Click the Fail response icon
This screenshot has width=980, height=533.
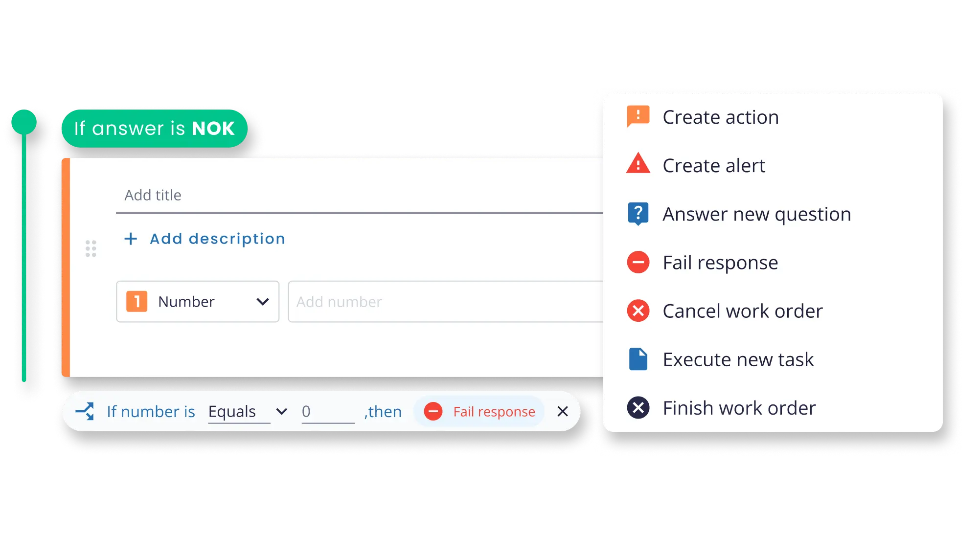pyautogui.click(x=637, y=262)
